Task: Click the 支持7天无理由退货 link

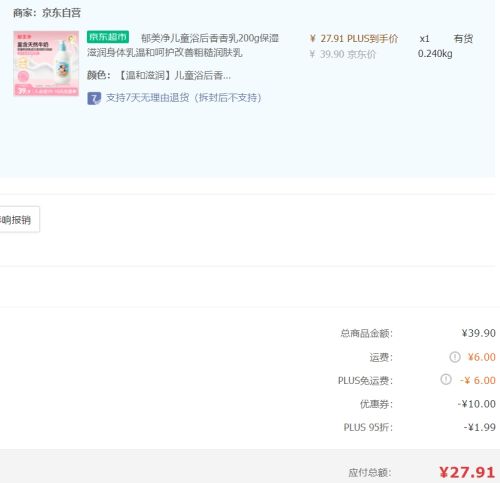Action: point(183,98)
